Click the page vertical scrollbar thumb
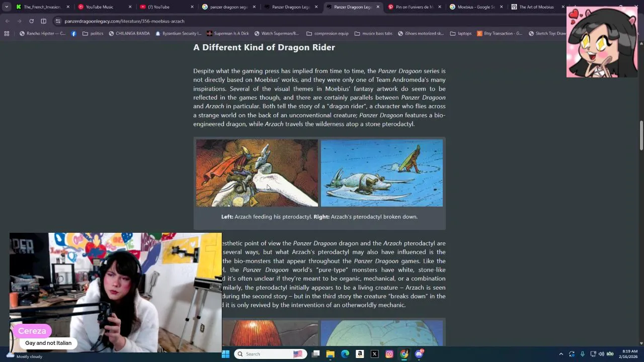 tap(641, 135)
